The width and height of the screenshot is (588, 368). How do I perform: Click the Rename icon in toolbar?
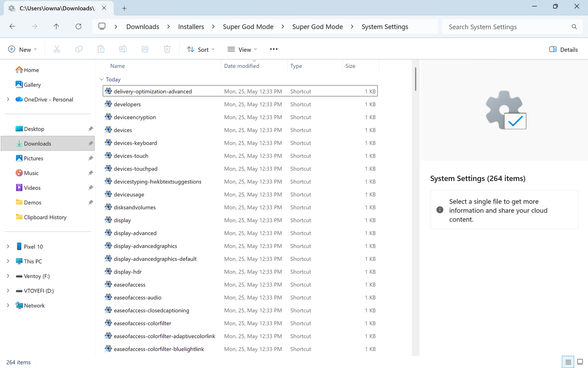[123, 49]
